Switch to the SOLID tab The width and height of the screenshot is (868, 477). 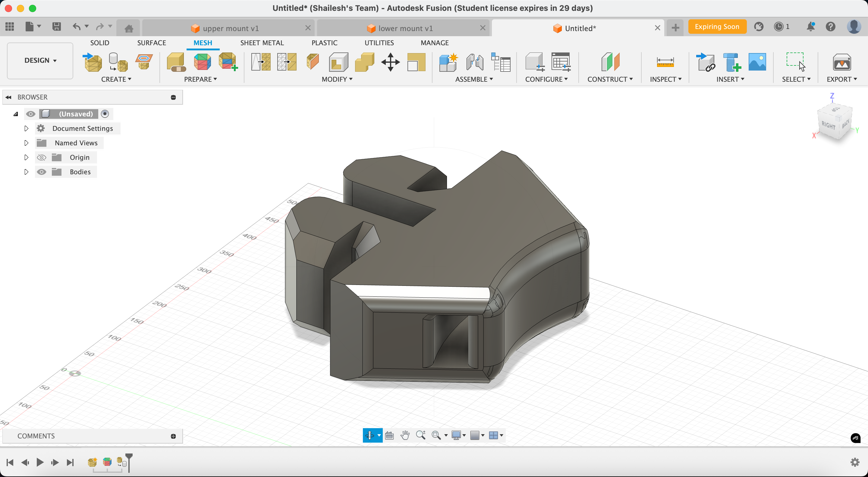pos(100,43)
